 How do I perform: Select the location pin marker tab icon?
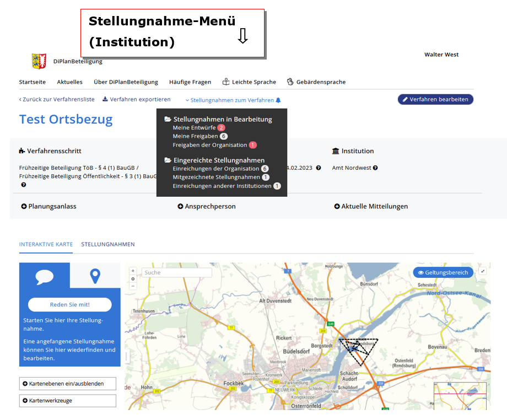95,276
